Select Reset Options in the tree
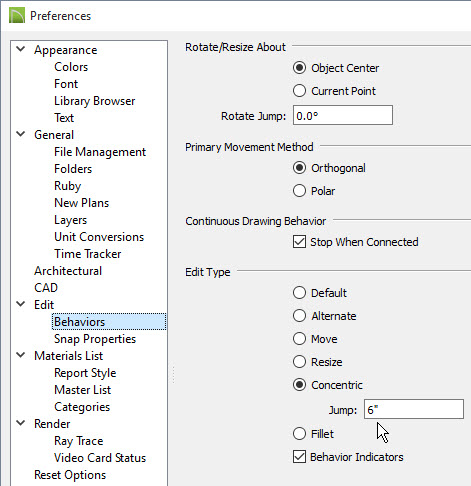Viewport: 471px width, 486px height. click(x=70, y=475)
